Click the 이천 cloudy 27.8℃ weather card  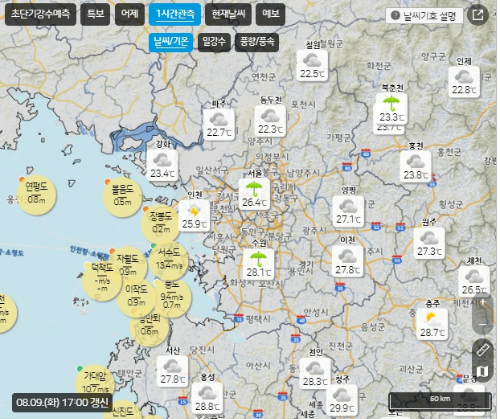pyautogui.click(x=348, y=261)
